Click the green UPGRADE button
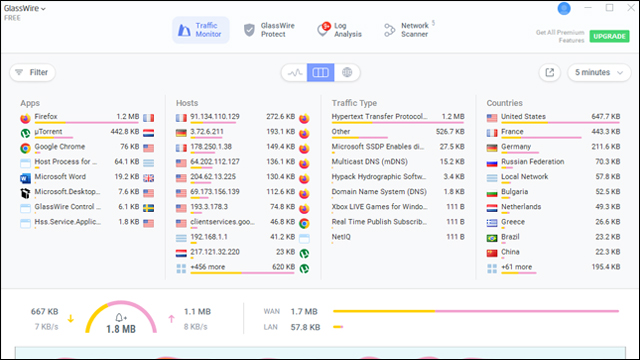The width and height of the screenshot is (640, 360). pyautogui.click(x=609, y=36)
